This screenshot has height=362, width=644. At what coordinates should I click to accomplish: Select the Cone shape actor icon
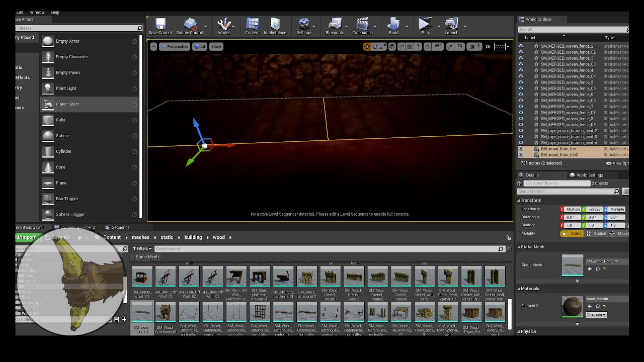tap(48, 167)
